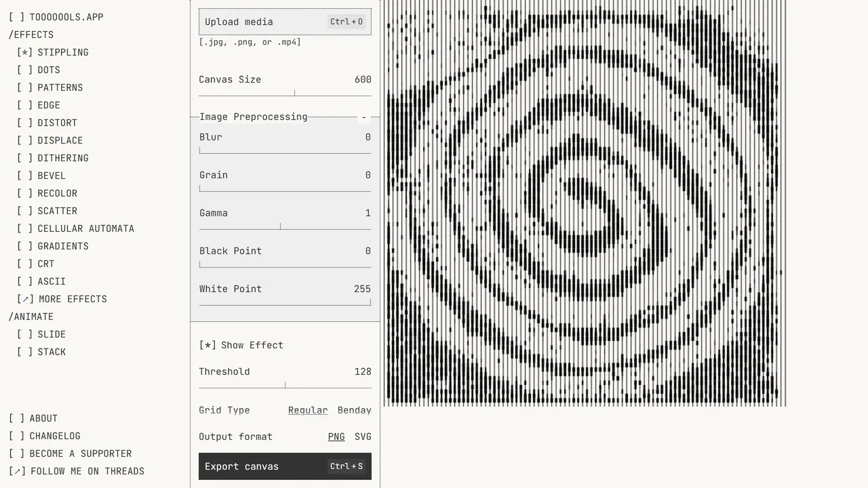The image size is (868, 488).
Task: Open the DOTS effect
Action: coord(39,70)
